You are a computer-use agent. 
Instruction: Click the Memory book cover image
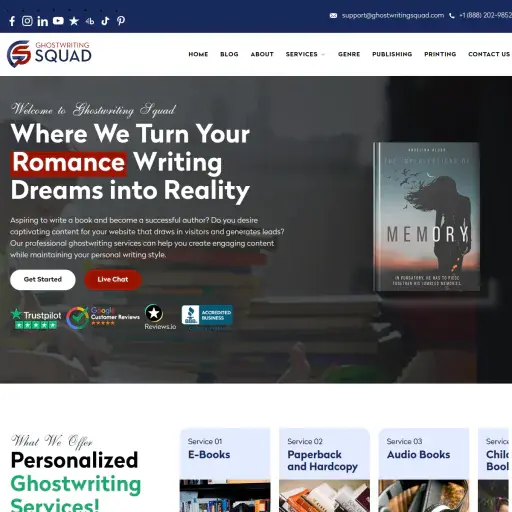[427, 217]
